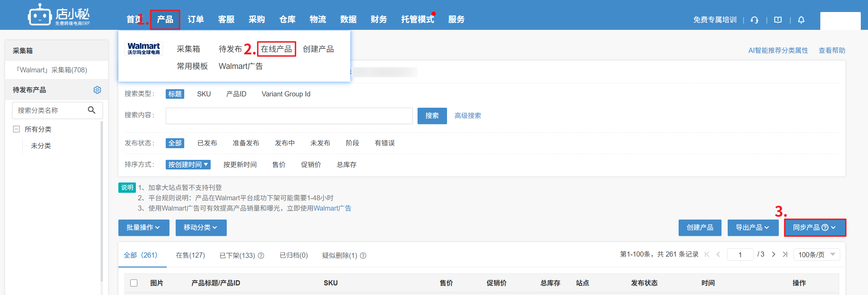Click the category search magnifier icon

(92, 110)
